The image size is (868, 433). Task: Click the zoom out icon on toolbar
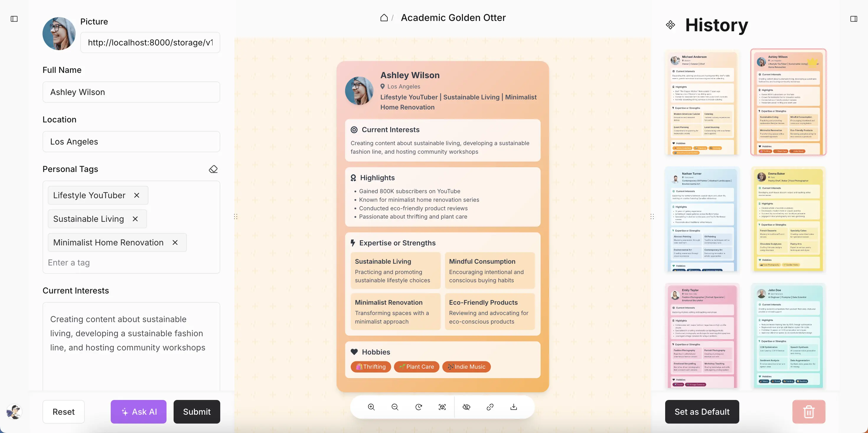[x=395, y=407]
